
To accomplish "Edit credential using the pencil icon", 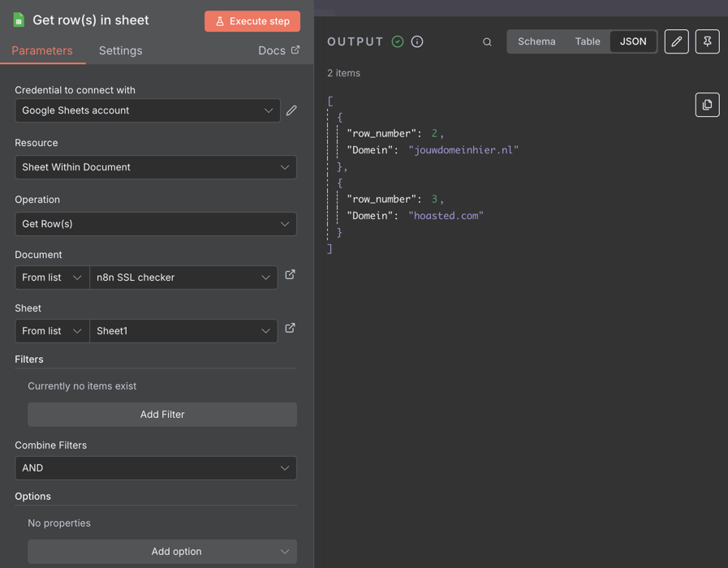I will coord(291,110).
